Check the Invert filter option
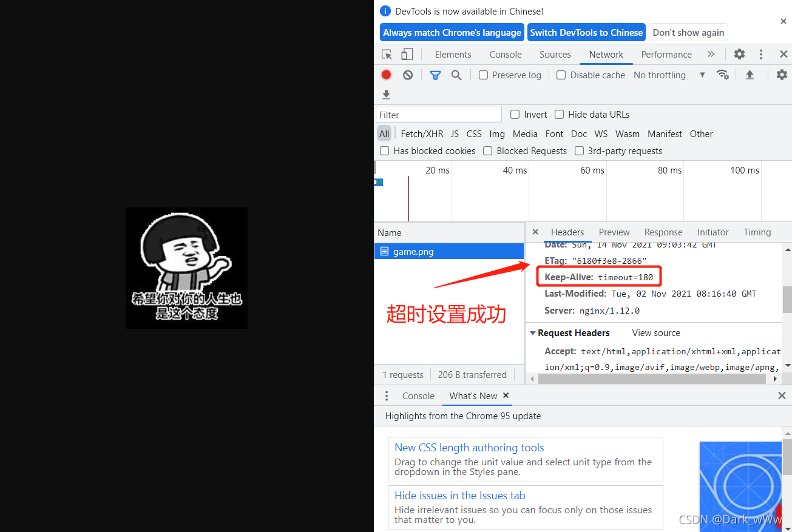The height and width of the screenshot is (532, 792). coord(515,114)
